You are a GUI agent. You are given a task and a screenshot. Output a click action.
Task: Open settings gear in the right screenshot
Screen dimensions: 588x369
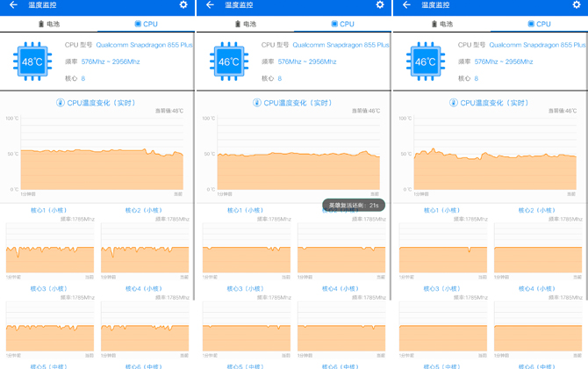point(577,4)
